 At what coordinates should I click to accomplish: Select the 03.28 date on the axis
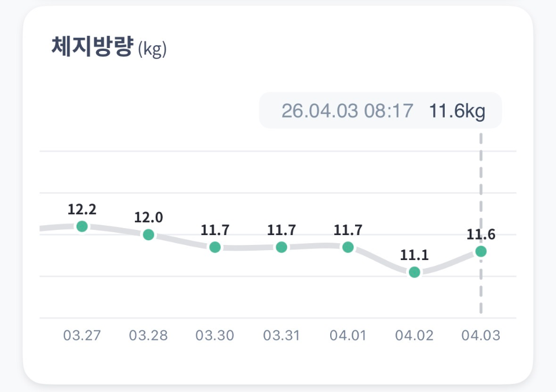(148, 336)
